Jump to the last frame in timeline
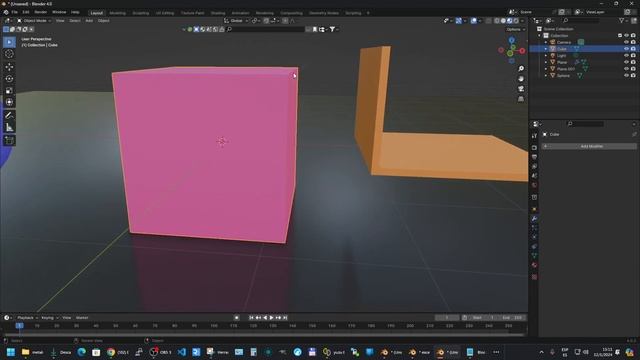Image resolution: width=640 pixels, height=360 pixels. point(285,318)
